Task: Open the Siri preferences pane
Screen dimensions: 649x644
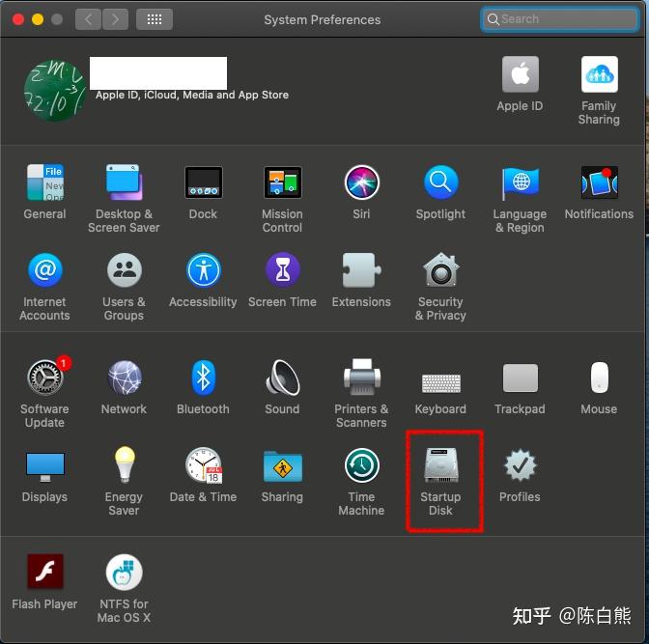Action: [x=362, y=182]
